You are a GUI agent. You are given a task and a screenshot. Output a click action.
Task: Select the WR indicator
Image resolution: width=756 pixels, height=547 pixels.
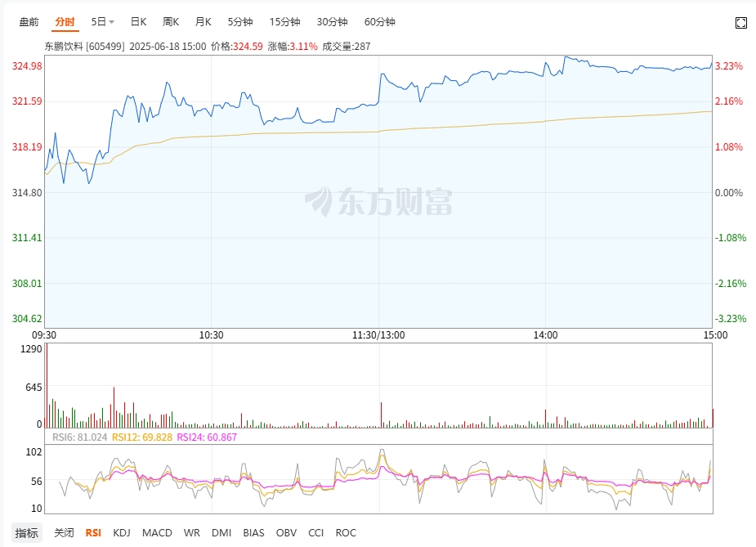(191, 533)
